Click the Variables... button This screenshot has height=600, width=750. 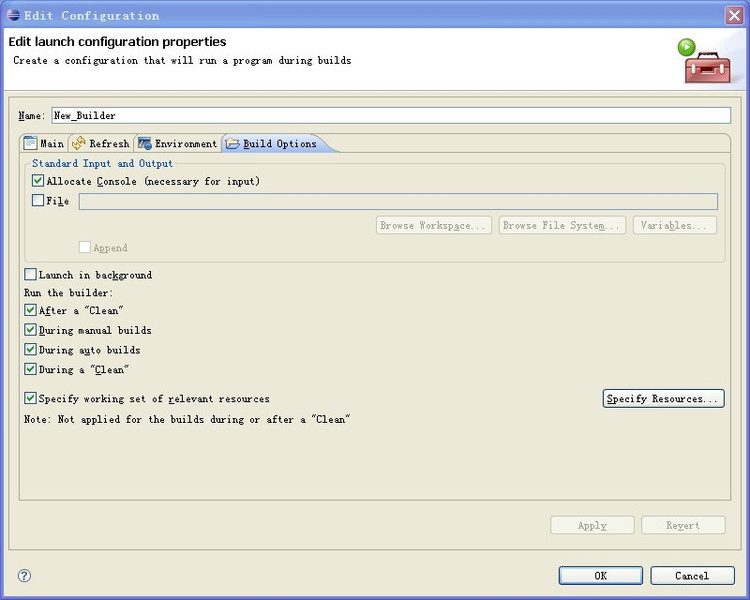(674, 225)
